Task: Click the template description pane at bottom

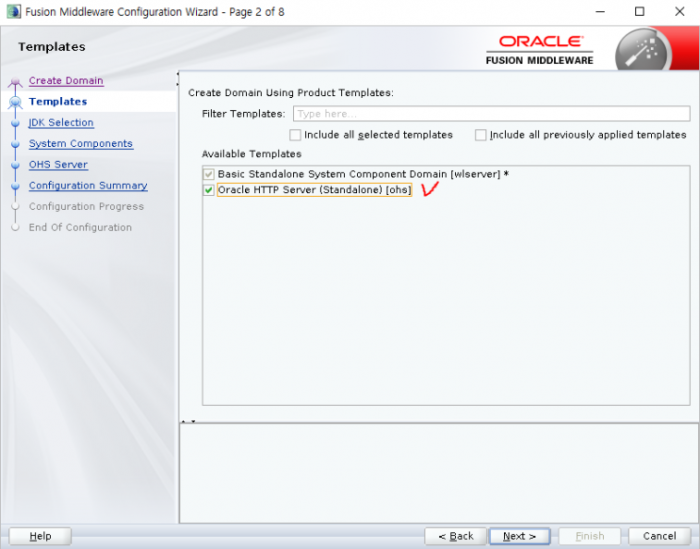Action: [x=439, y=473]
